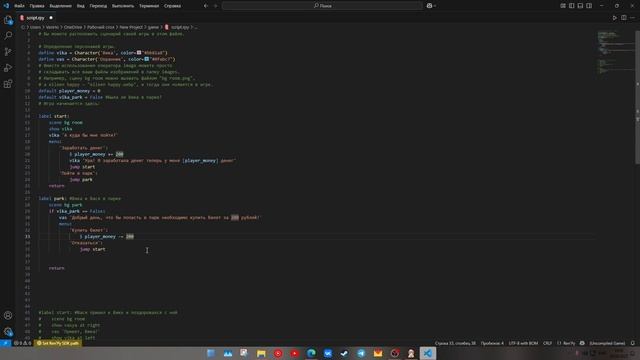
Task: Open the Search view in activity bar
Action: point(8,36)
